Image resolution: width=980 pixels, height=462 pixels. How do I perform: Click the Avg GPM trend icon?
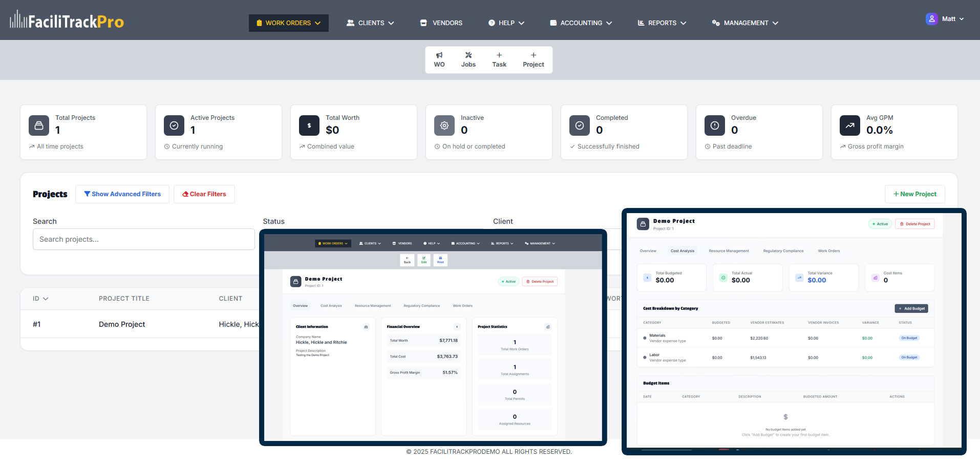click(850, 125)
